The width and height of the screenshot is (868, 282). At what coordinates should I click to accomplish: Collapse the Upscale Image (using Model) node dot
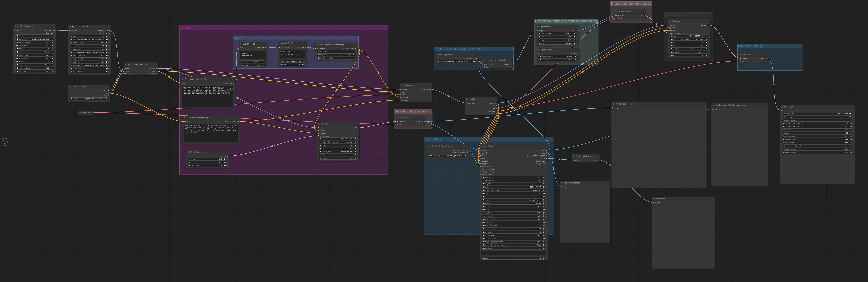[x=483, y=60]
